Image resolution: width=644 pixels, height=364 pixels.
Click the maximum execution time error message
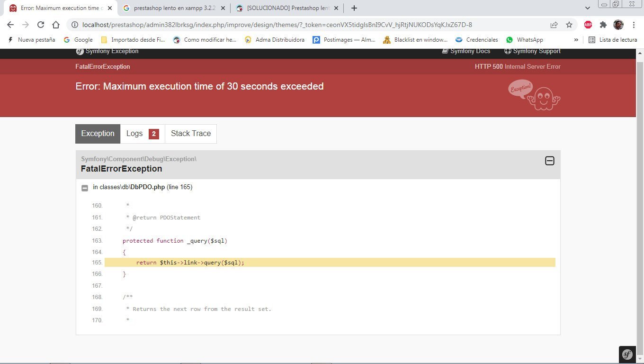click(x=199, y=86)
